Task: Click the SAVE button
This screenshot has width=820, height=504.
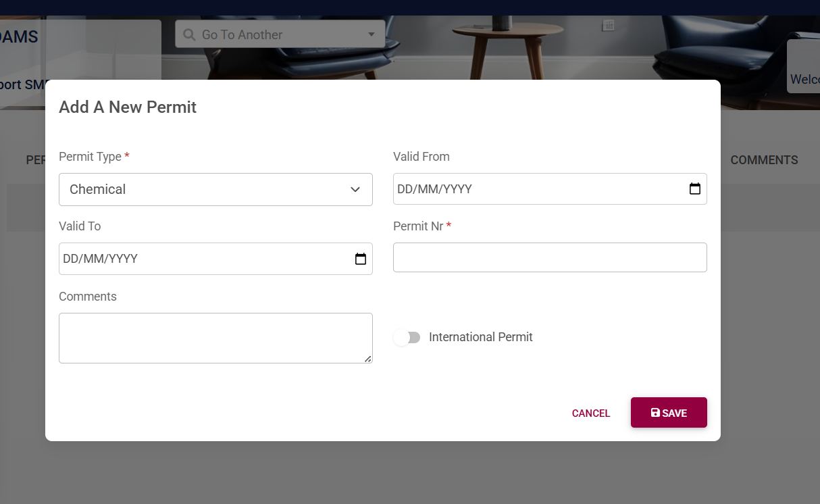Action: click(669, 413)
